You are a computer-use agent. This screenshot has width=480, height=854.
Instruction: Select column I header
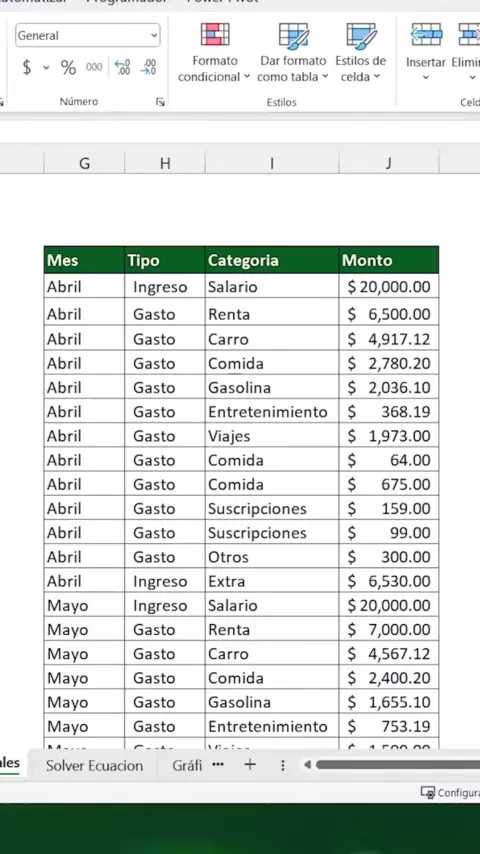click(272, 163)
